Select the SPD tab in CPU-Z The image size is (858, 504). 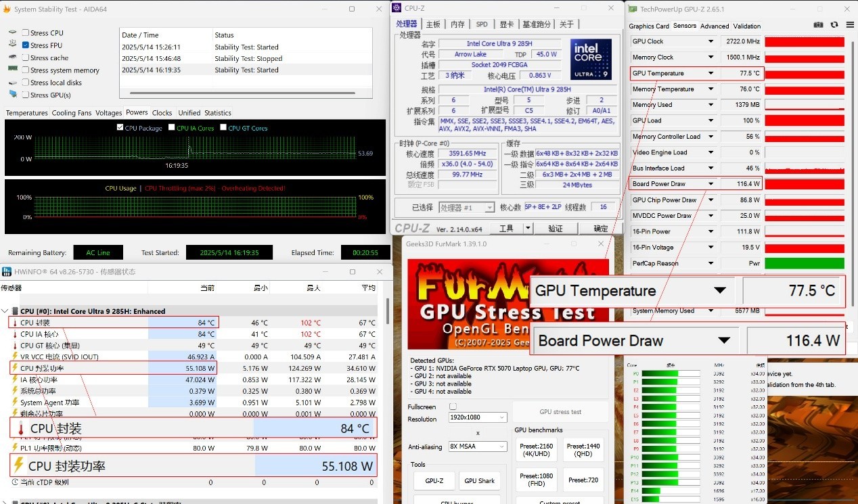[x=482, y=24]
